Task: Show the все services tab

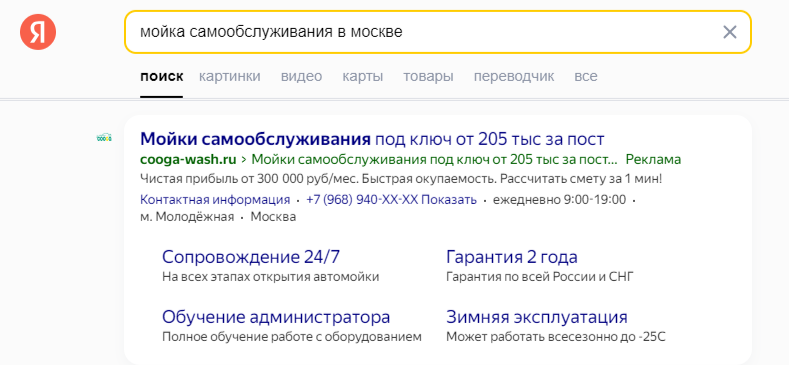Action: (x=586, y=77)
